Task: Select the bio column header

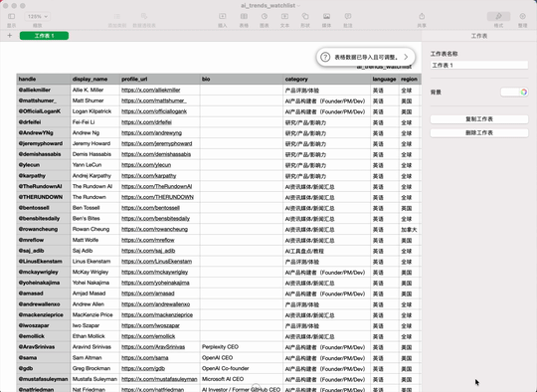Action: pyautogui.click(x=241, y=80)
